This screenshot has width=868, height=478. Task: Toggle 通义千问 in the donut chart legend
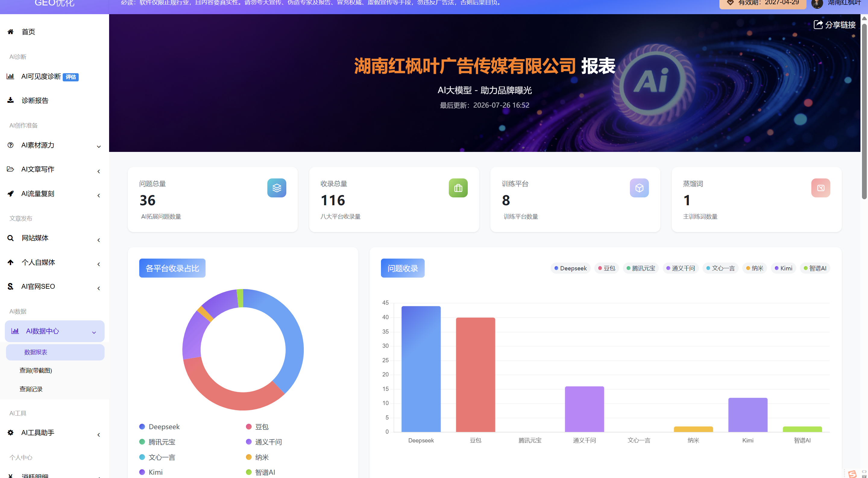(x=264, y=442)
